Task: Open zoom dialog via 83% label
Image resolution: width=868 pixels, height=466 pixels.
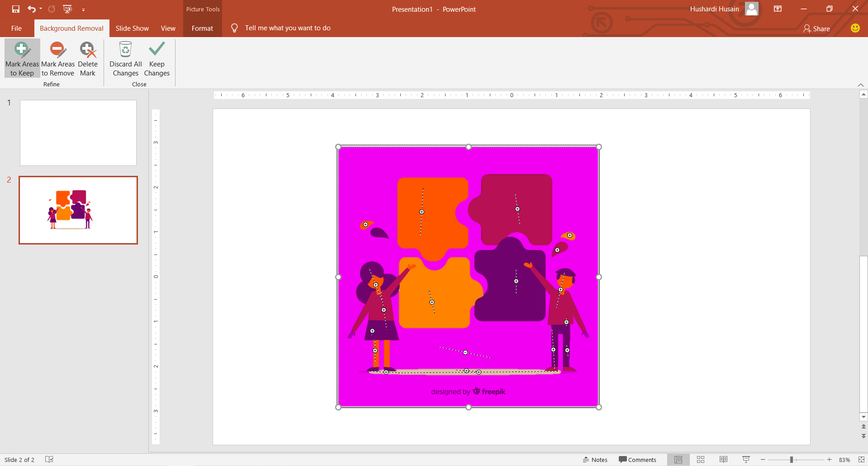Action: pos(844,460)
